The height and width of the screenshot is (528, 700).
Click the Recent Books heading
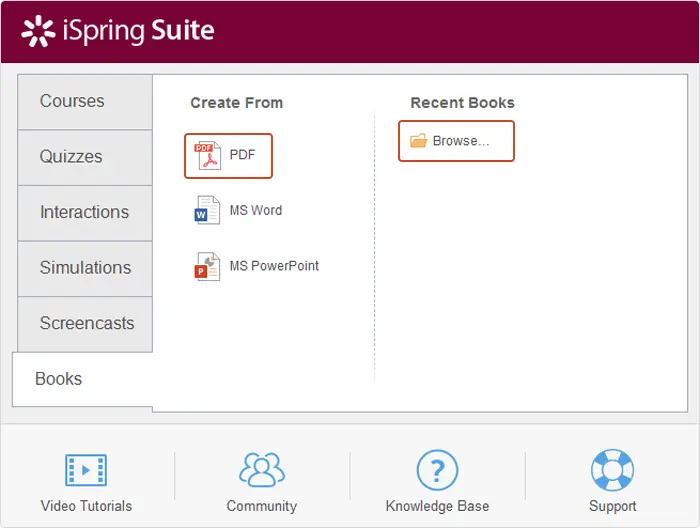click(x=462, y=103)
